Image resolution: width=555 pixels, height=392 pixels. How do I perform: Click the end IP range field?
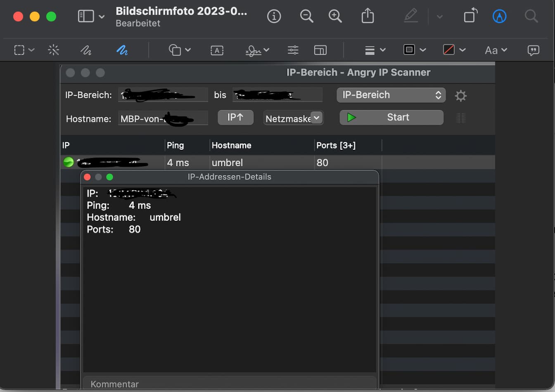coord(277,95)
